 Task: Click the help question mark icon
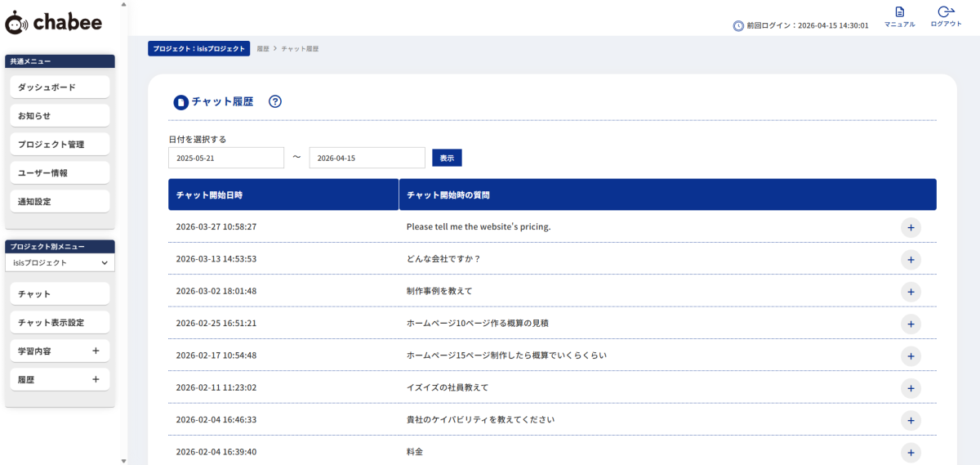[x=275, y=101]
